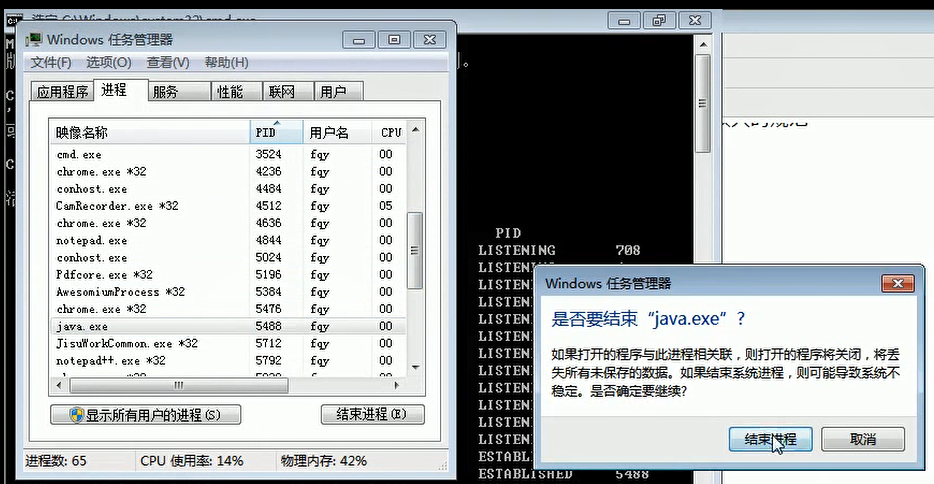The width and height of the screenshot is (934, 484).
Task: Click the process list scroll down arrow
Action: (416, 367)
